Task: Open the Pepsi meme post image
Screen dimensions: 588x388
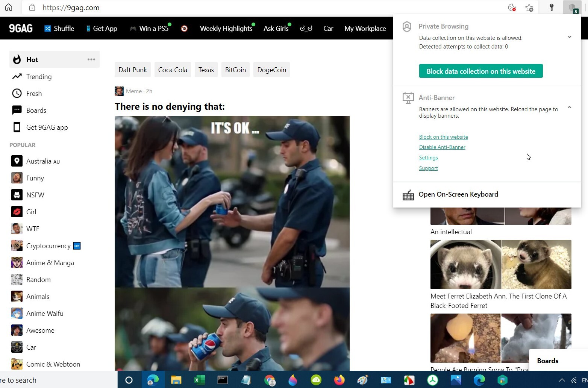Action: point(232,243)
